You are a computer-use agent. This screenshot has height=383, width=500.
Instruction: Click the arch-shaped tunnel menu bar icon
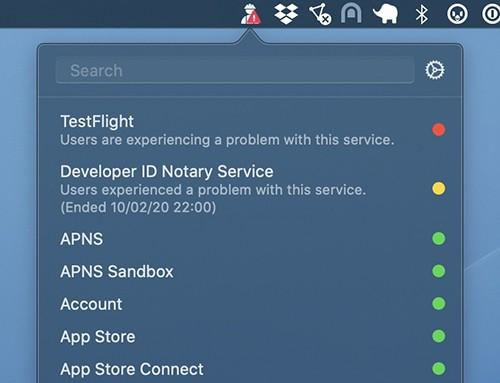pyautogui.click(x=351, y=14)
